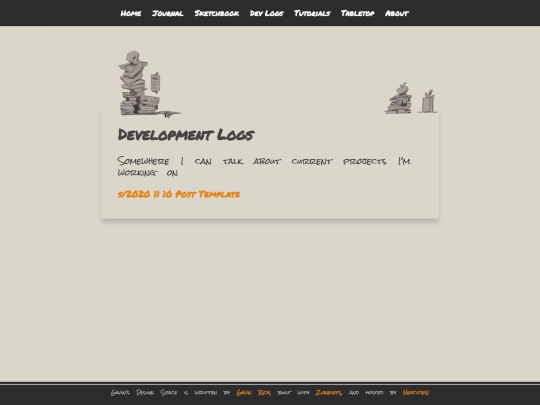The width and height of the screenshot is (540, 405).
Task: Visit the Neocities link in footer
Action: [416, 393]
